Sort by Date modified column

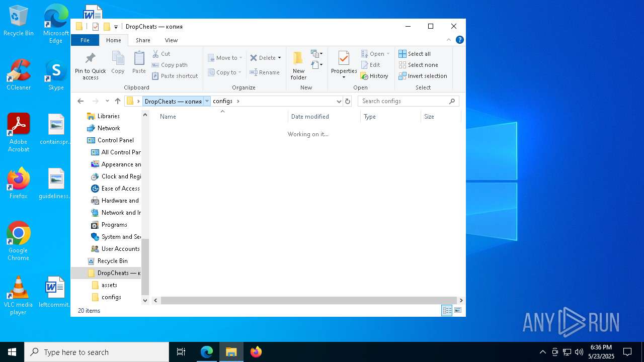pos(325,117)
